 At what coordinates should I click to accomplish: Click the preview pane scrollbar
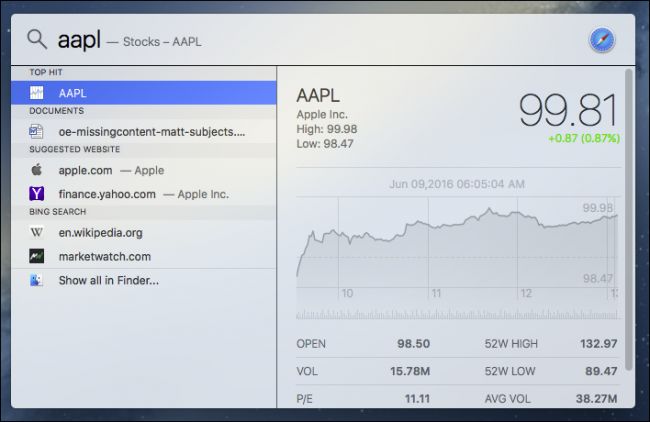[x=629, y=220]
